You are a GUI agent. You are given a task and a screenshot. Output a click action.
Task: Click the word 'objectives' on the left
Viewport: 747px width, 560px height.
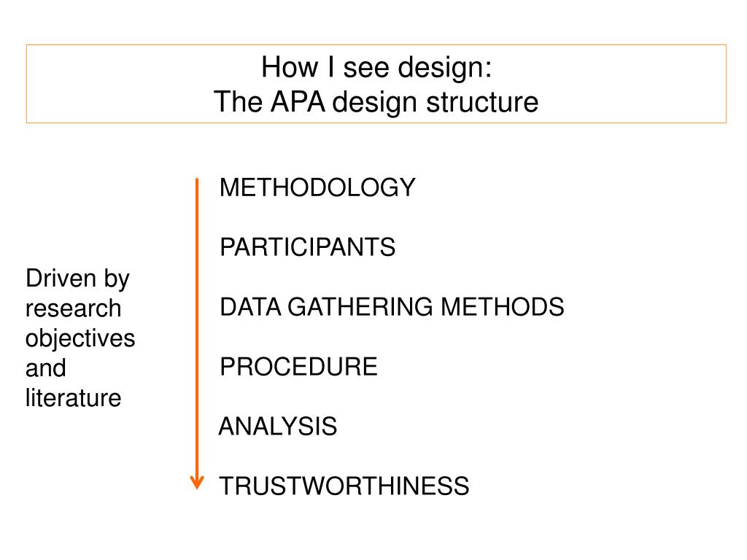80,339
